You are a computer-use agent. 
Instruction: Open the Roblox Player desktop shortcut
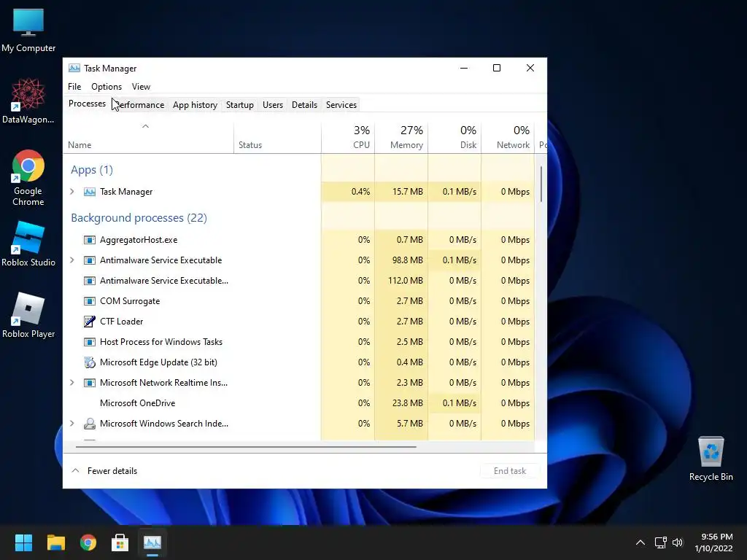pos(28,315)
